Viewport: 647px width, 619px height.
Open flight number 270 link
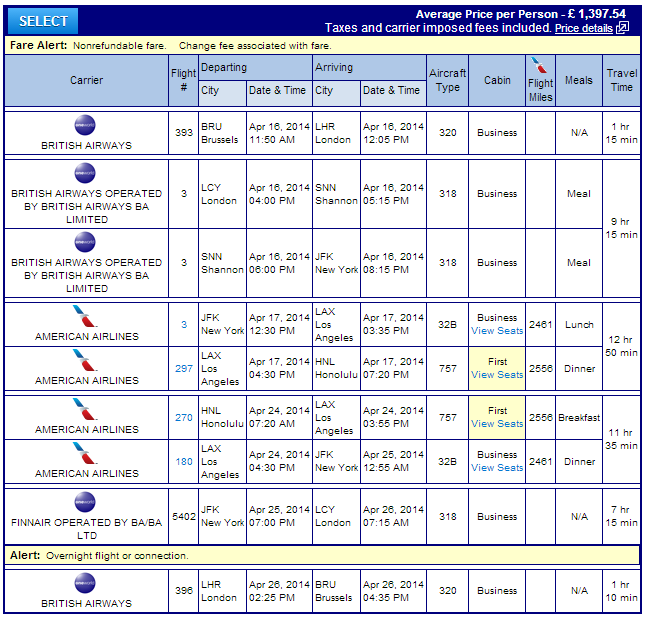(x=184, y=417)
